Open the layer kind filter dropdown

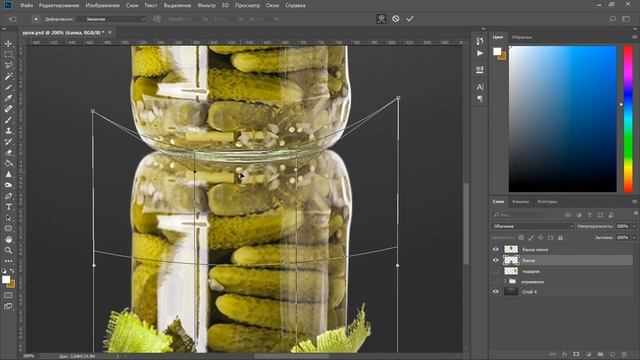click(518, 215)
